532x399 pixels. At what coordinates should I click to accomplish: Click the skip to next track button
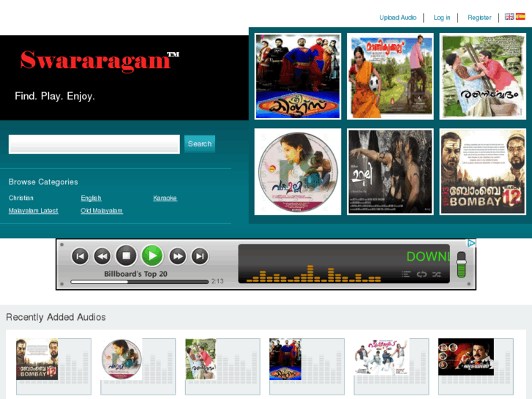coord(200,256)
